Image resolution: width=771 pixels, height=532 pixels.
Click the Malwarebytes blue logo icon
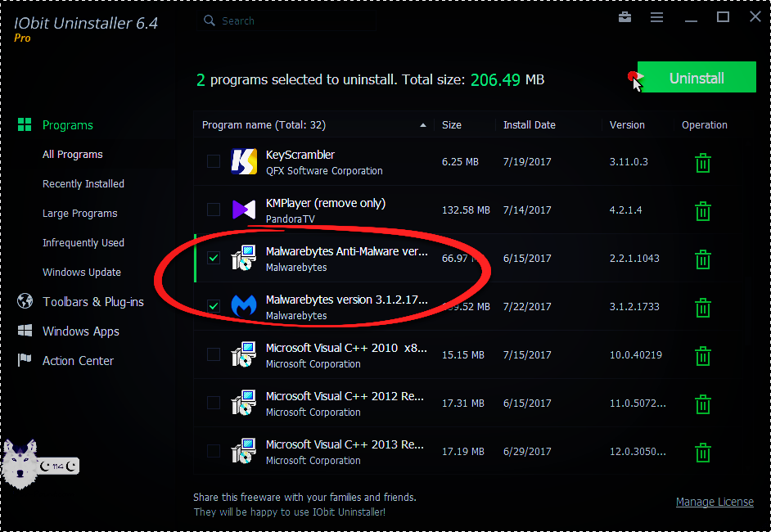[x=244, y=307]
